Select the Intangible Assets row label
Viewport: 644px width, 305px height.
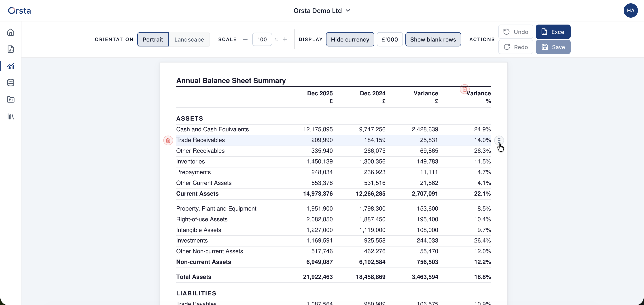(199, 230)
